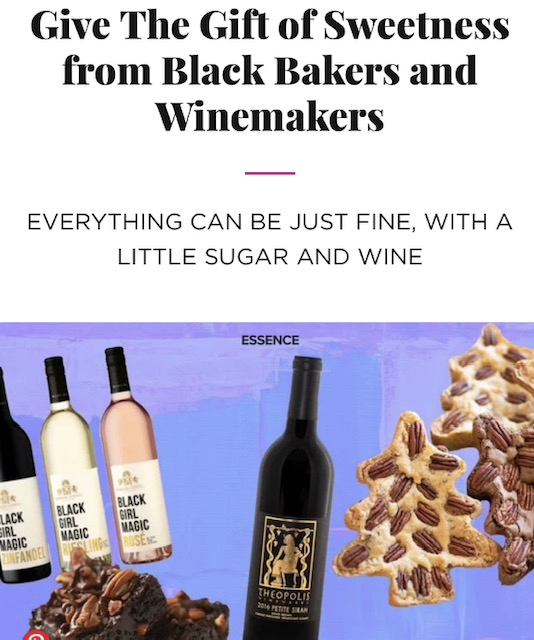Click the Black Girl Magic Riesling bottle

tap(76, 463)
